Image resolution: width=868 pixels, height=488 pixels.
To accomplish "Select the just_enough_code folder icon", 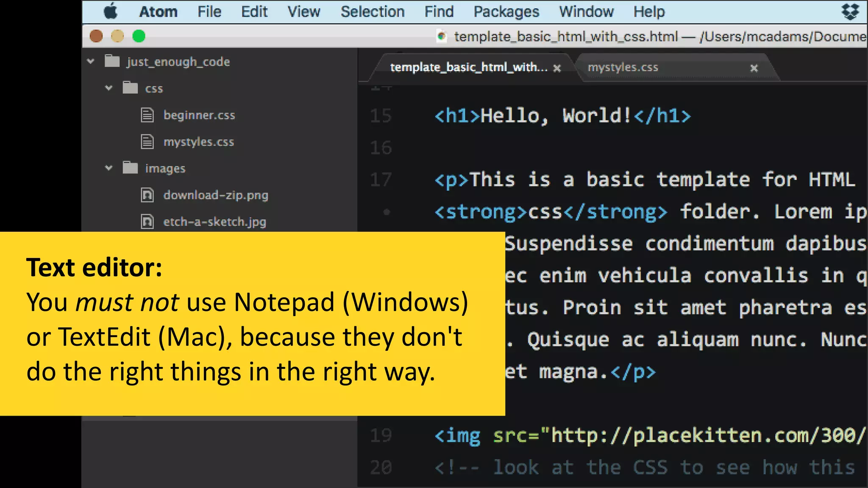I will coord(112,61).
